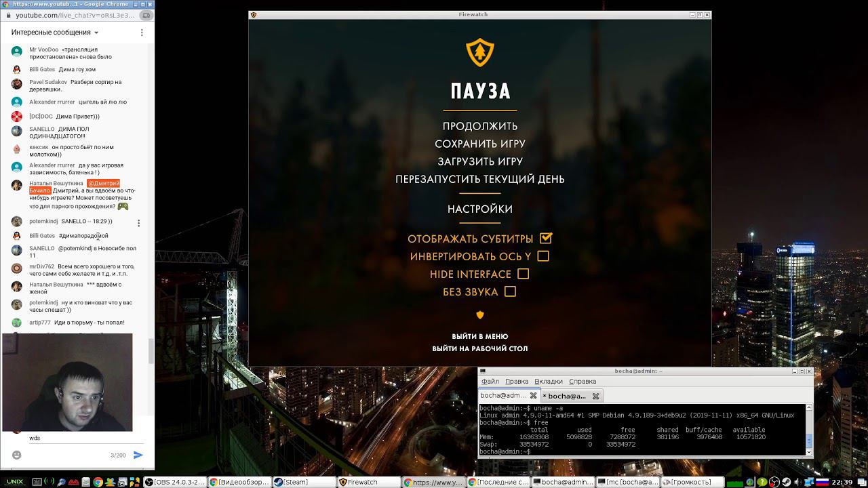Image resolution: width=868 pixels, height=488 pixels.
Task: Click the send message arrow in chat
Action: click(138, 455)
